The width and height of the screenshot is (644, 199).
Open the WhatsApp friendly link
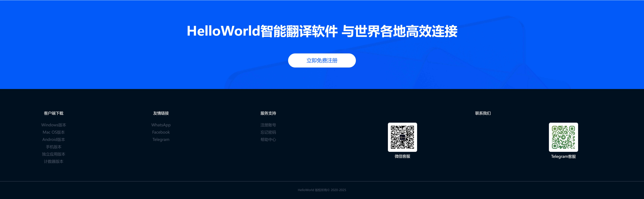click(x=161, y=125)
